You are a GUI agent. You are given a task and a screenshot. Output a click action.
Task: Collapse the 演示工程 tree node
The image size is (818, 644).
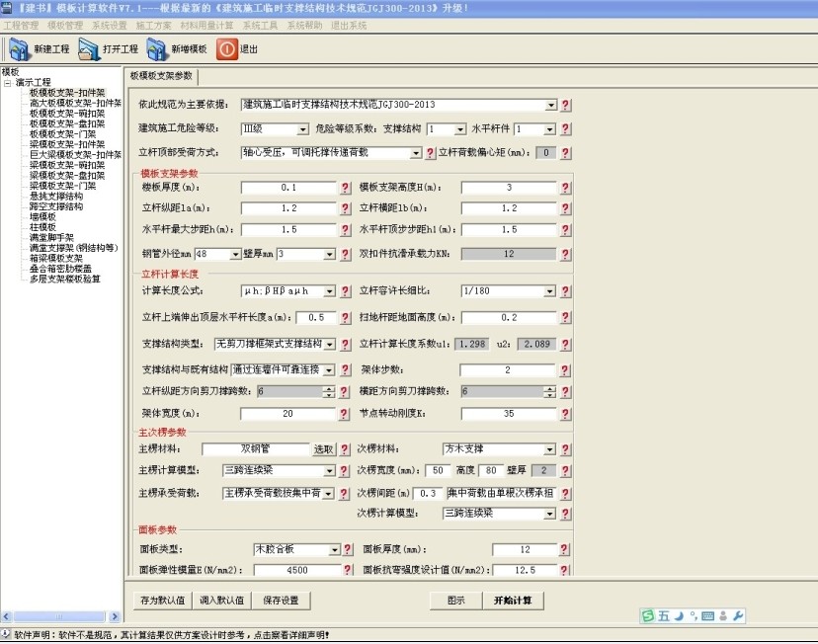point(7,83)
